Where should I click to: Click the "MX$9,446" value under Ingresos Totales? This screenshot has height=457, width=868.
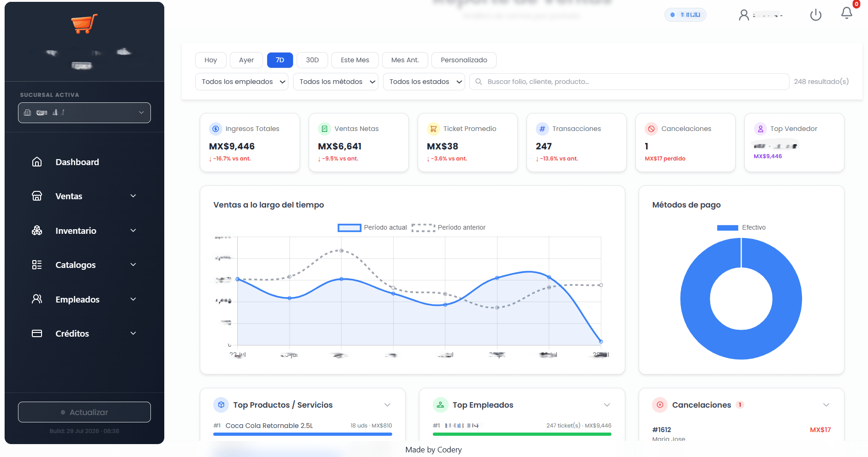point(232,146)
